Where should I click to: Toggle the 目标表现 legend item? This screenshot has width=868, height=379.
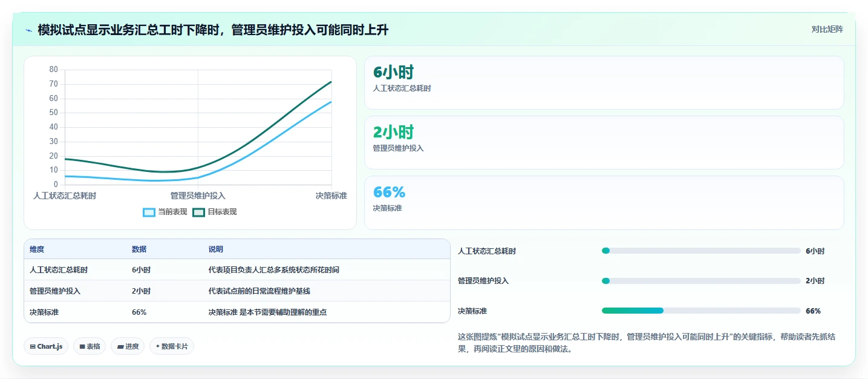214,212
